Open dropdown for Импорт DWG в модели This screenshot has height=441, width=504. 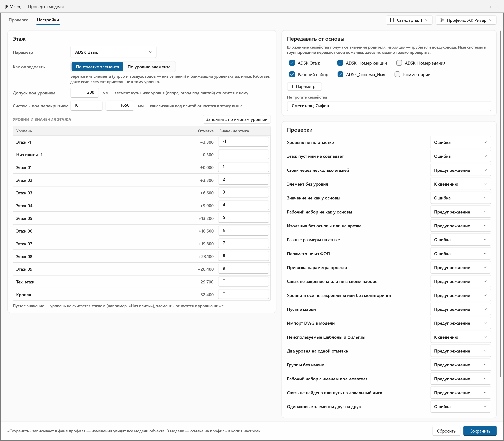tap(461, 323)
